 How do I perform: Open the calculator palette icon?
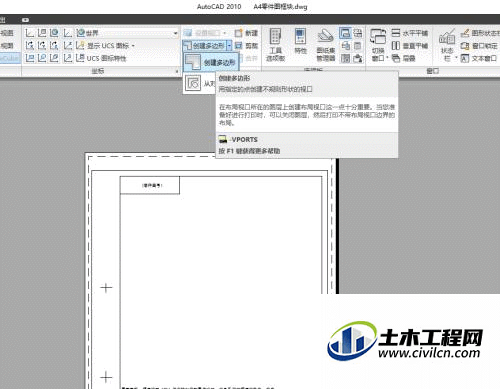click(358, 46)
